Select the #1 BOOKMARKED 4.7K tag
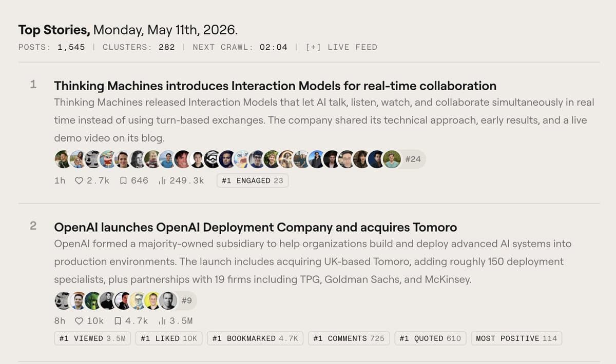616x364 pixels. pyautogui.click(x=255, y=338)
